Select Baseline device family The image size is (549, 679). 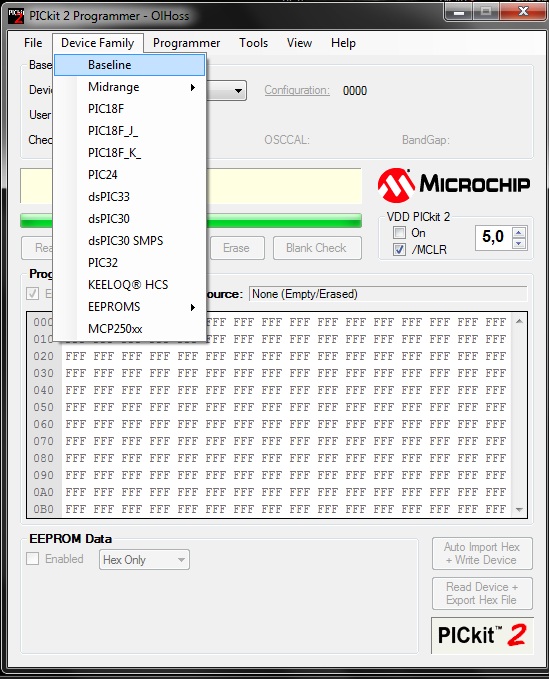point(129,65)
